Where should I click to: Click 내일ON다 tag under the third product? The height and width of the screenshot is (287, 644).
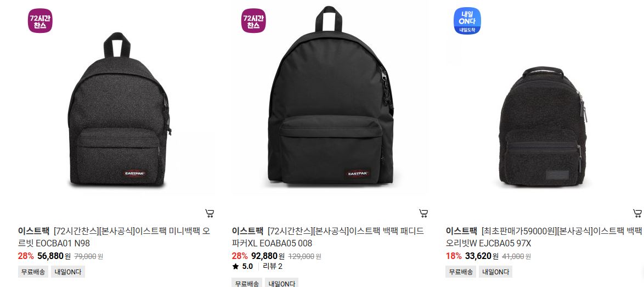coord(496,272)
